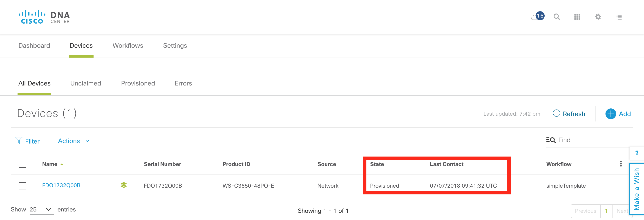The width and height of the screenshot is (644, 220).
Task: Click the green stack icon beside FDO1732Q00B
Action: [x=123, y=185]
